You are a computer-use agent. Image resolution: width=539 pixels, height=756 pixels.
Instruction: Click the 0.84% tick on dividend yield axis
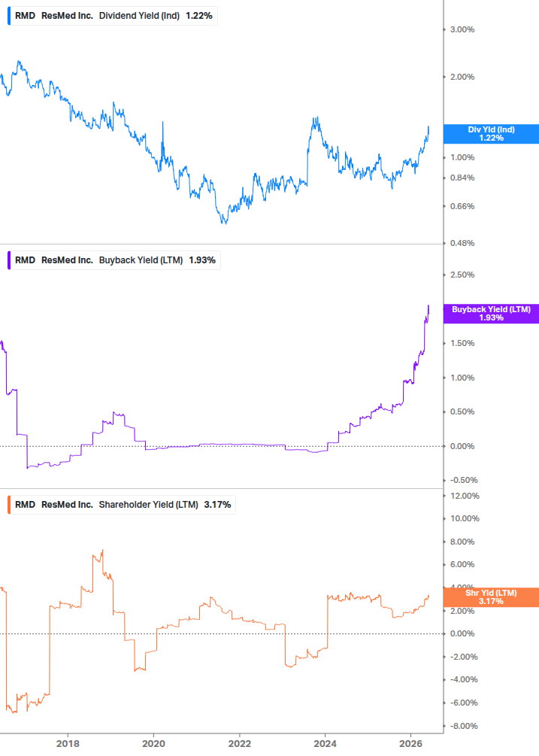click(x=462, y=178)
